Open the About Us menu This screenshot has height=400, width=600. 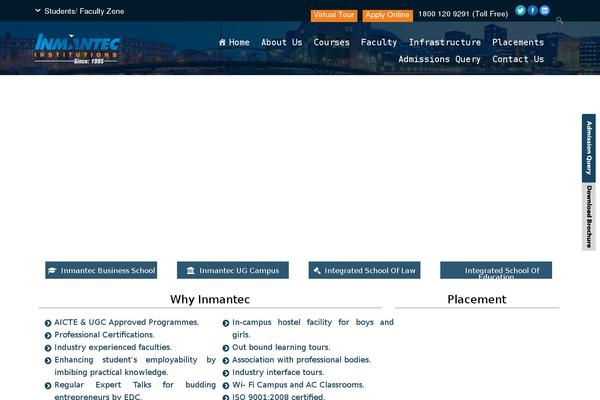(x=282, y=42)
